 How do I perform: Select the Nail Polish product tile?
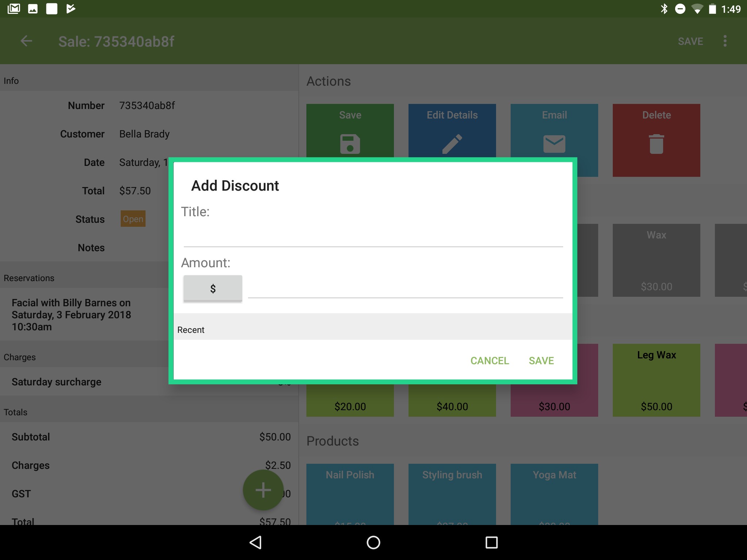click(350, 494)
